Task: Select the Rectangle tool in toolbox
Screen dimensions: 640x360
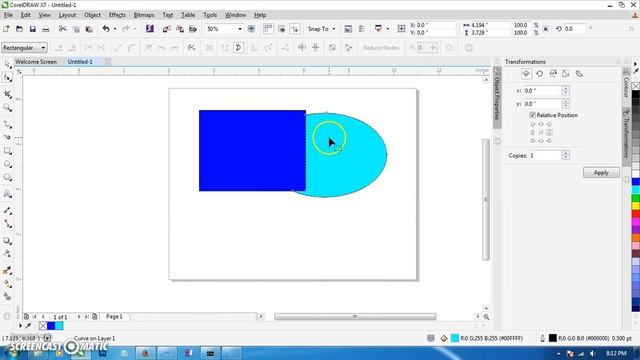Action: click(x=7, y=151)
